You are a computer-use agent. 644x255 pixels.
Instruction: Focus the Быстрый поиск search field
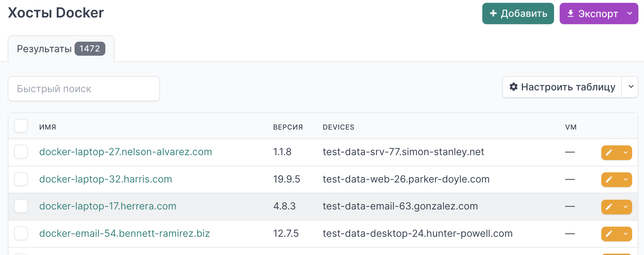click(84, 89)
